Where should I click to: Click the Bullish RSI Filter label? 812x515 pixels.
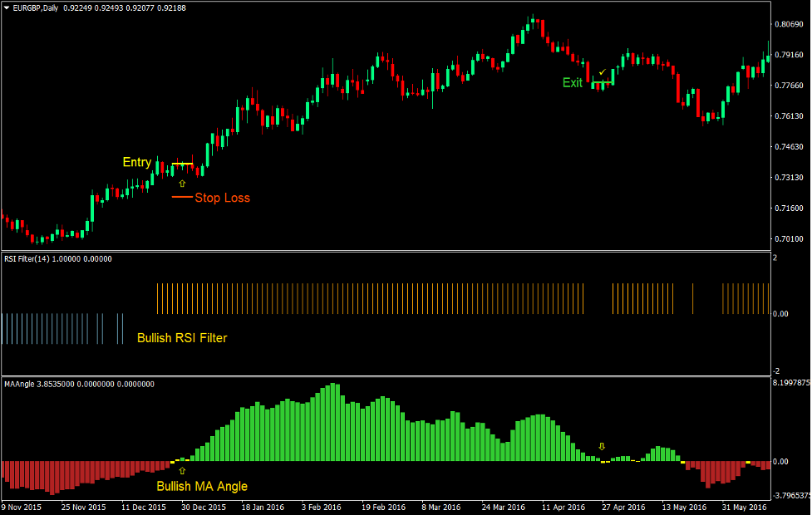coord(182,338)
